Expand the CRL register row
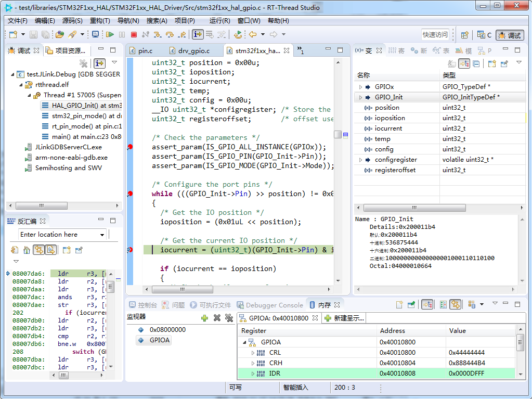 253,353
